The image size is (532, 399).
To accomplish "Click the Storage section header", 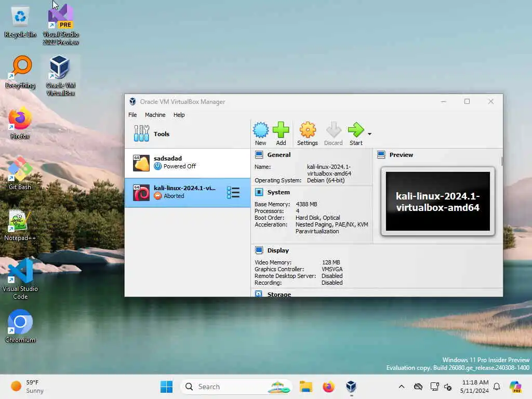I will pos(279,294).
